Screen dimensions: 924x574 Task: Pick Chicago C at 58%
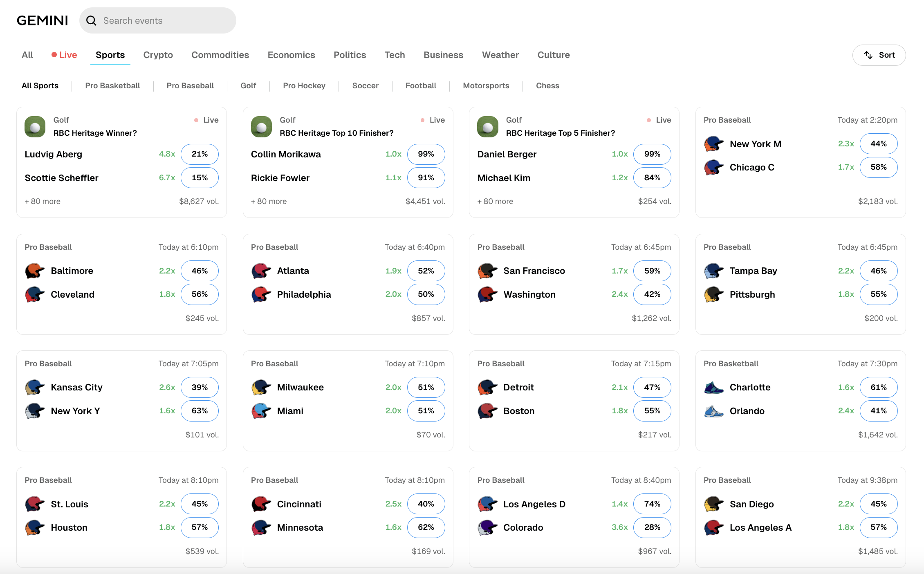tap(879, 167)
